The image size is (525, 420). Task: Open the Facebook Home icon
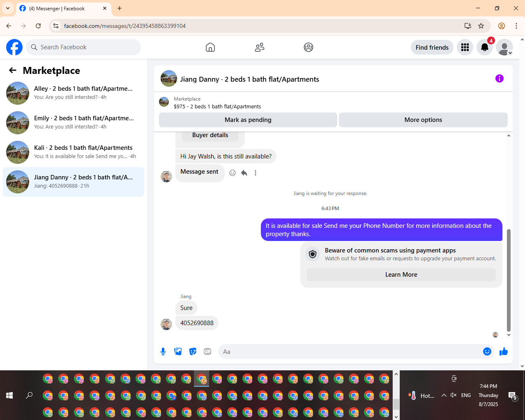(210, 47)
